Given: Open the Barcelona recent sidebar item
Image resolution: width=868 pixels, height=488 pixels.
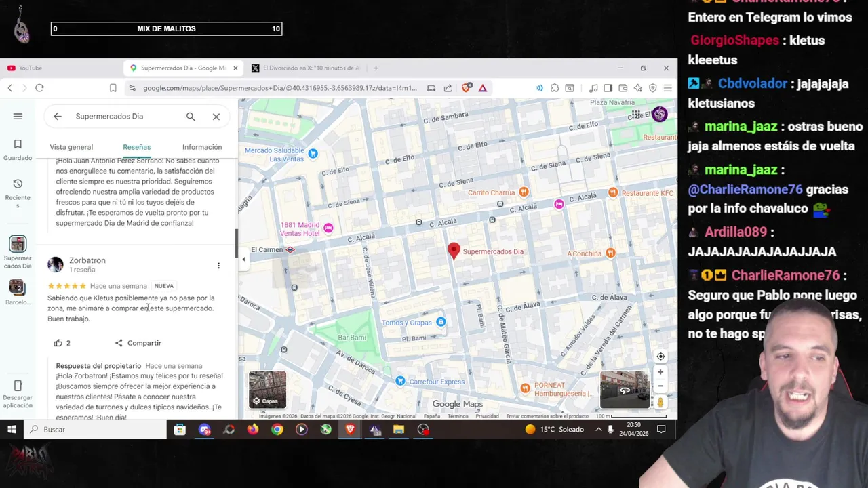Looking at the screenshot, I should coord(18,291).
